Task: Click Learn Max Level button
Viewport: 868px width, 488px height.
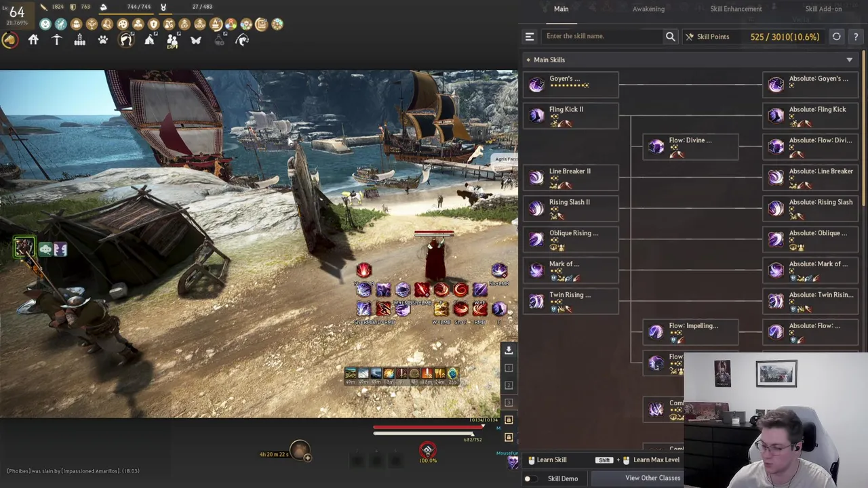Action: pos(637,460)
